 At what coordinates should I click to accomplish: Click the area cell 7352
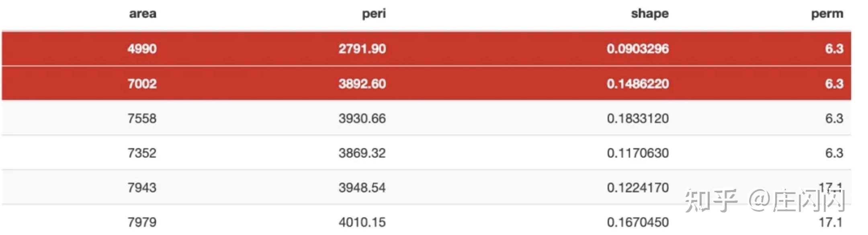(x=142, y=153)
